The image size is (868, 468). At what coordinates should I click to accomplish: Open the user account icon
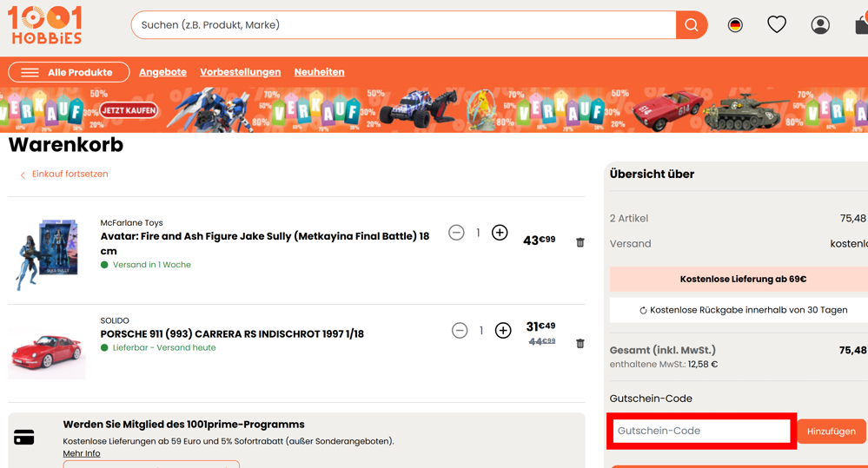pyautogui.click(x=820, y=25)
